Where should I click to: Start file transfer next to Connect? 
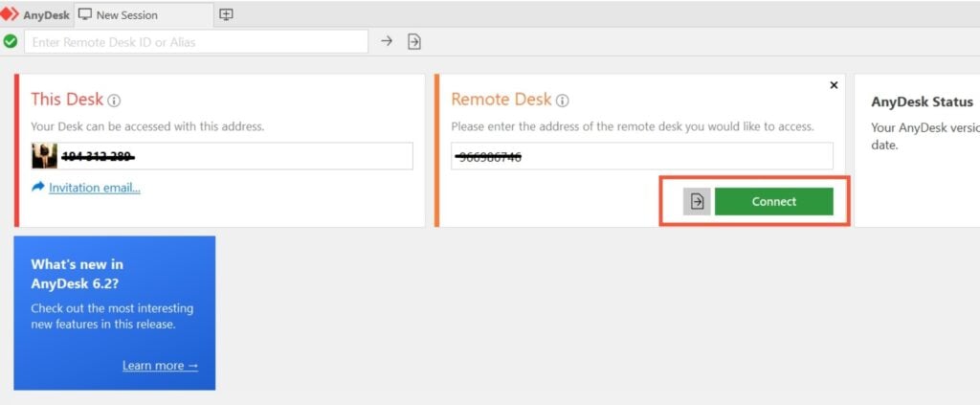[697, 201]
